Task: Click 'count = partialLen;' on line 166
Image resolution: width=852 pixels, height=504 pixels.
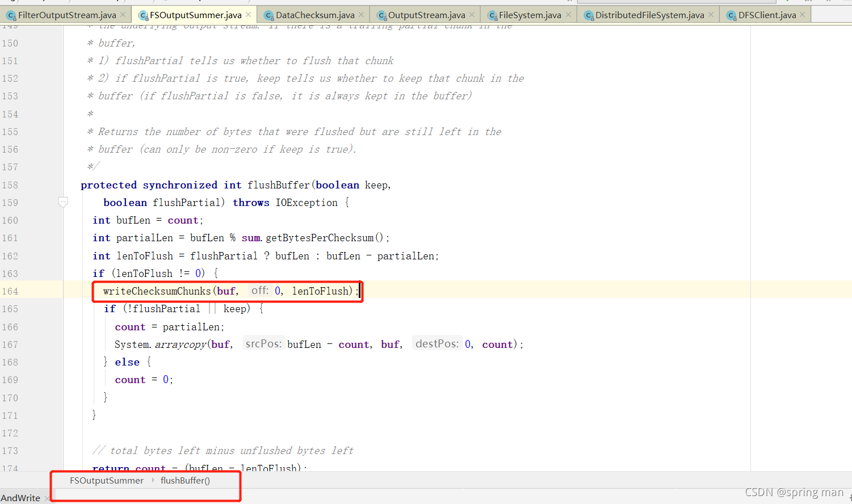Action: click(170, 327)
